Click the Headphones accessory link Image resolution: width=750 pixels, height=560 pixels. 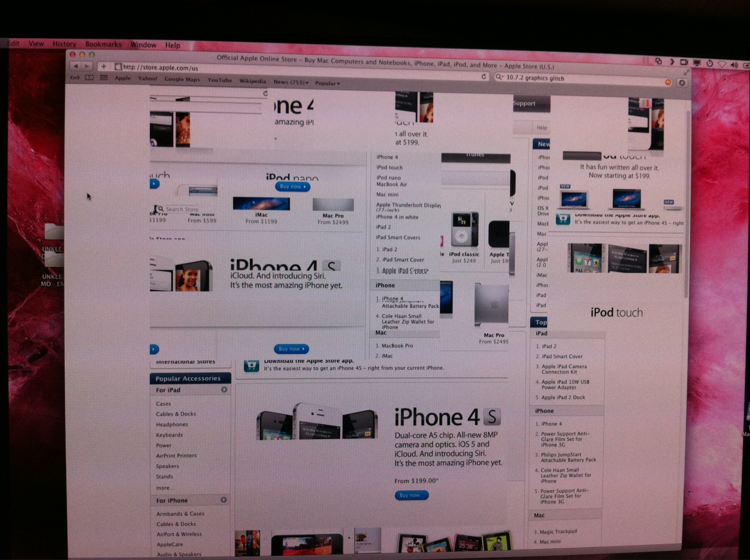[172, 425]
